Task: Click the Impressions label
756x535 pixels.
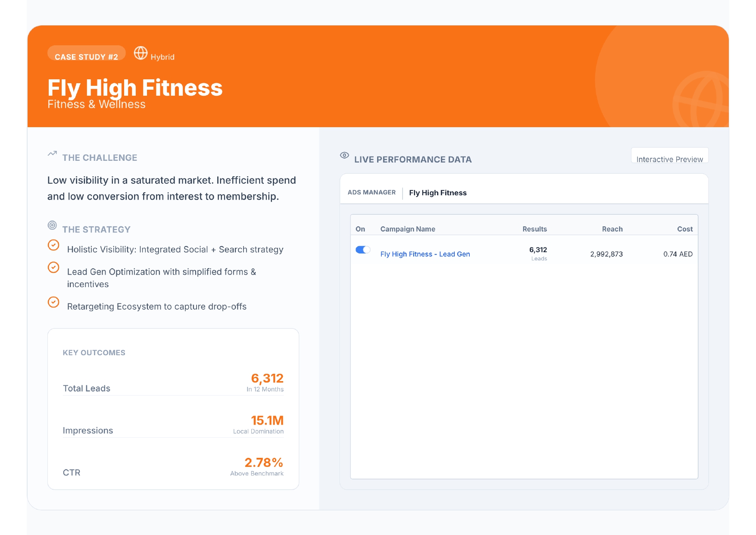Action: click(x=88, y=431)
